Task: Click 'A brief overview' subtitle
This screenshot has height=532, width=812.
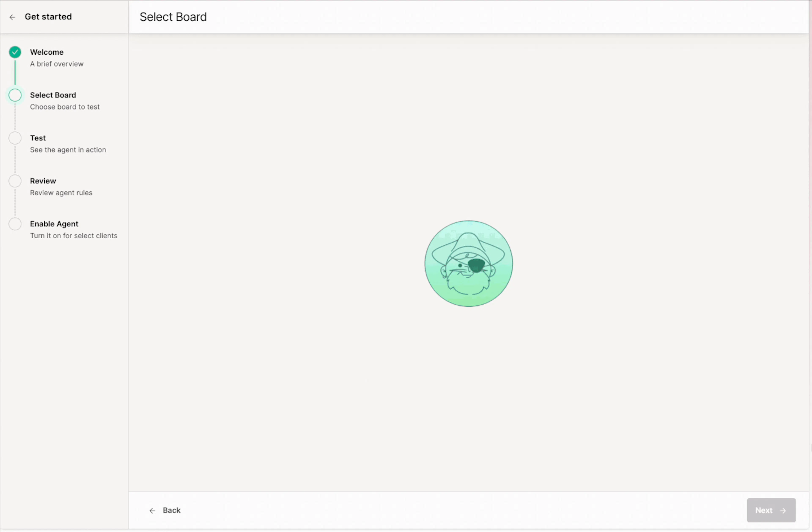Action: 57,64
